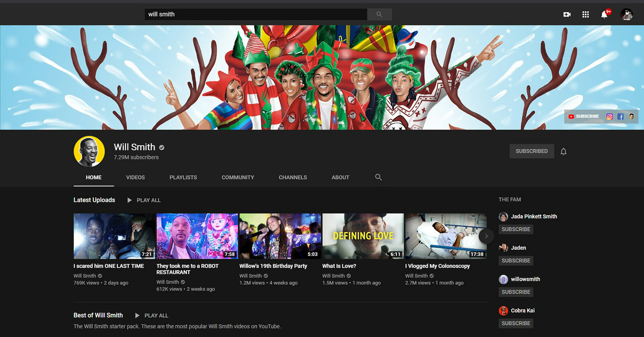644x337 pixels.
Task: Open the ROBOT RESTAURANT video thumbnail
Action: [197, 236]
